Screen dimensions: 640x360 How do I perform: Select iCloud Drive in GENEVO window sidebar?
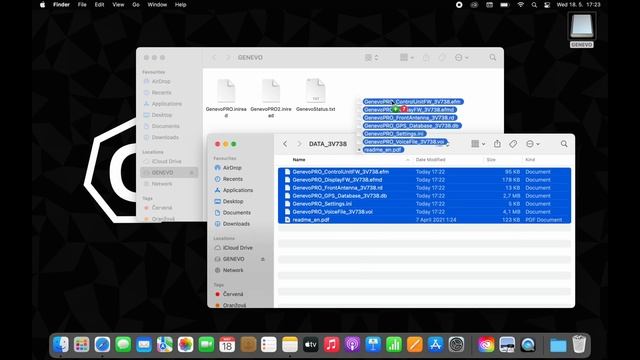pyautogui.click(x=162, y=162)
